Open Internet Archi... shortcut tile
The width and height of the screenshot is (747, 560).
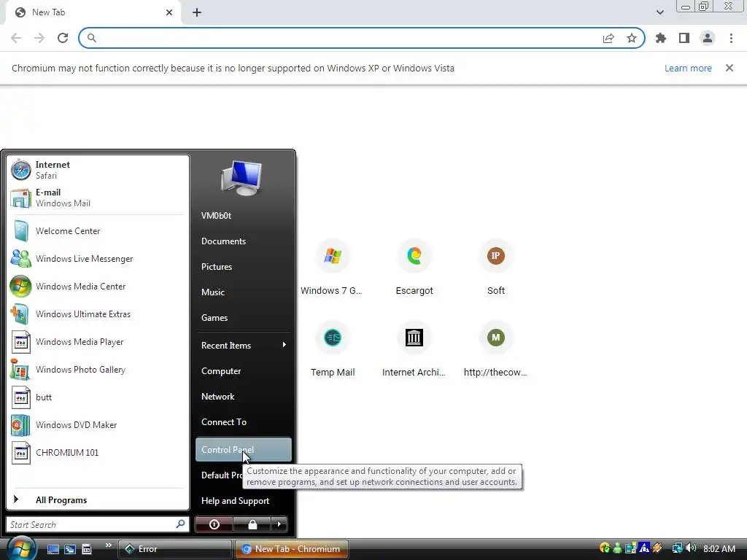(414, 351)
